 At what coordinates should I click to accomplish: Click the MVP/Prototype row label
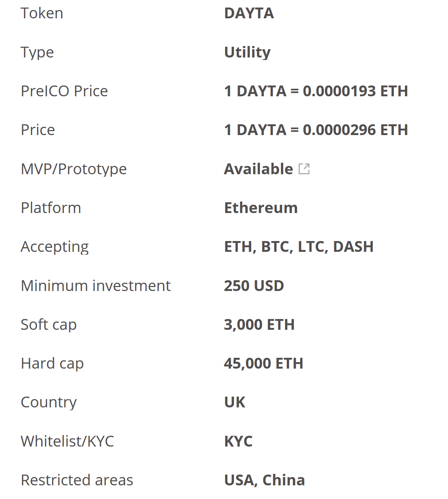click(74, 169)
